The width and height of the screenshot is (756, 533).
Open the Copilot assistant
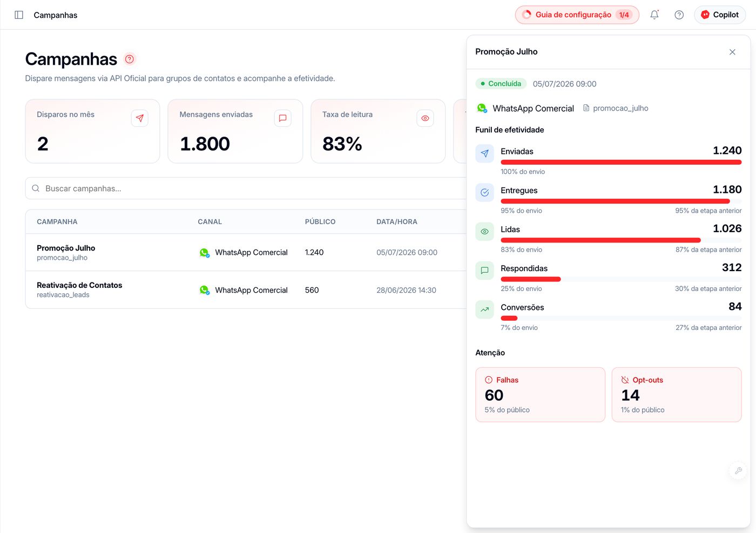(720, 15)
